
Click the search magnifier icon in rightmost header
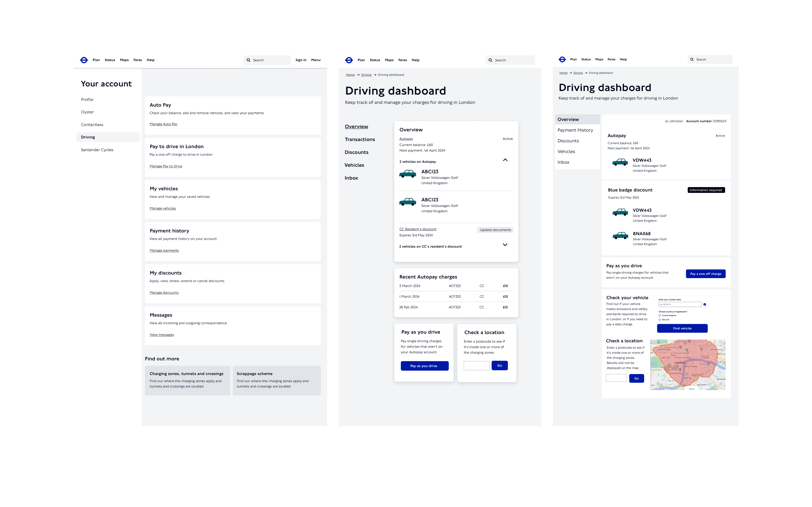coord(692,59)
